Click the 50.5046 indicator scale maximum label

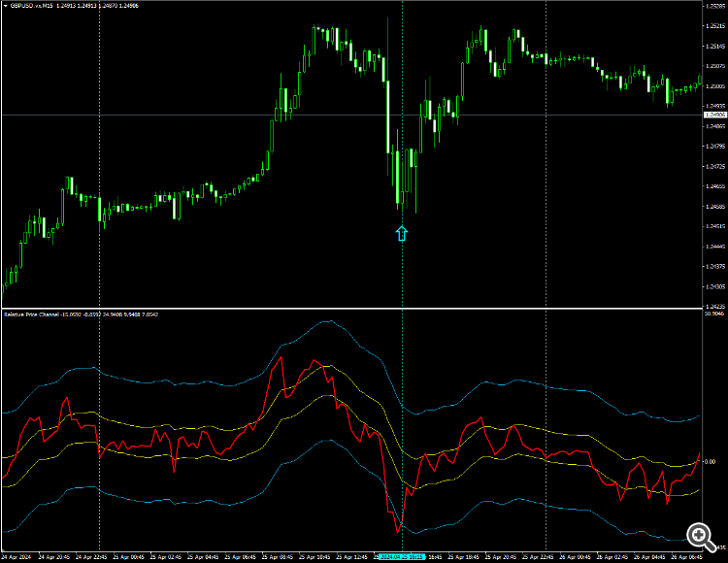coord(714,315)
